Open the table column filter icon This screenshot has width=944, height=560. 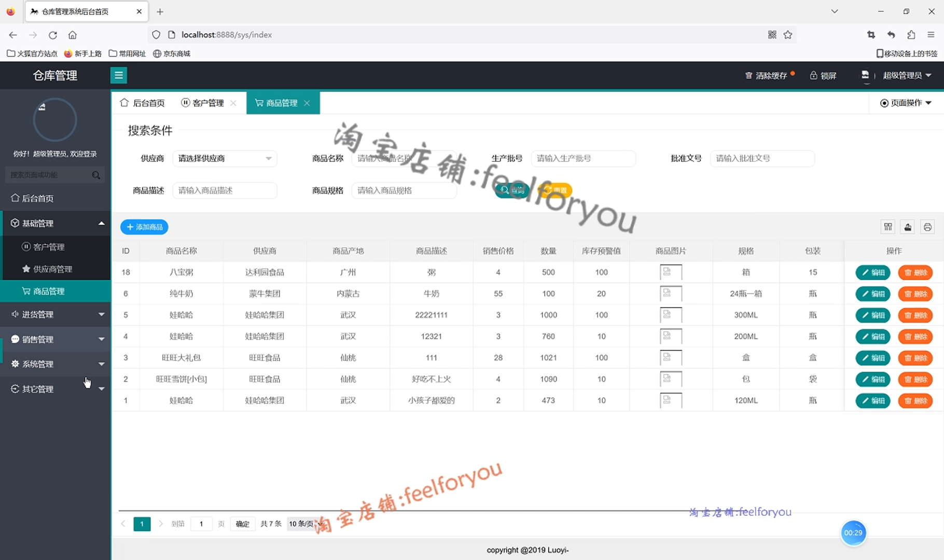888,227
